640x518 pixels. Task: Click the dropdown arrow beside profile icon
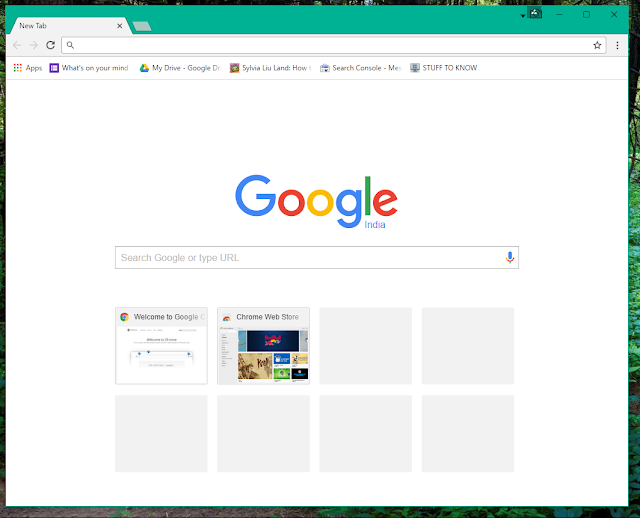(523, 16)
